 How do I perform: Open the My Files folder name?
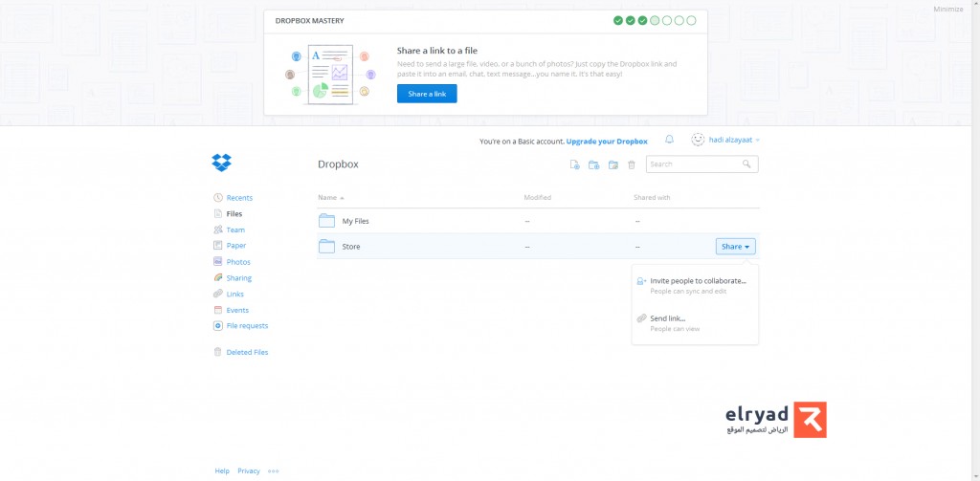(356, 221)
